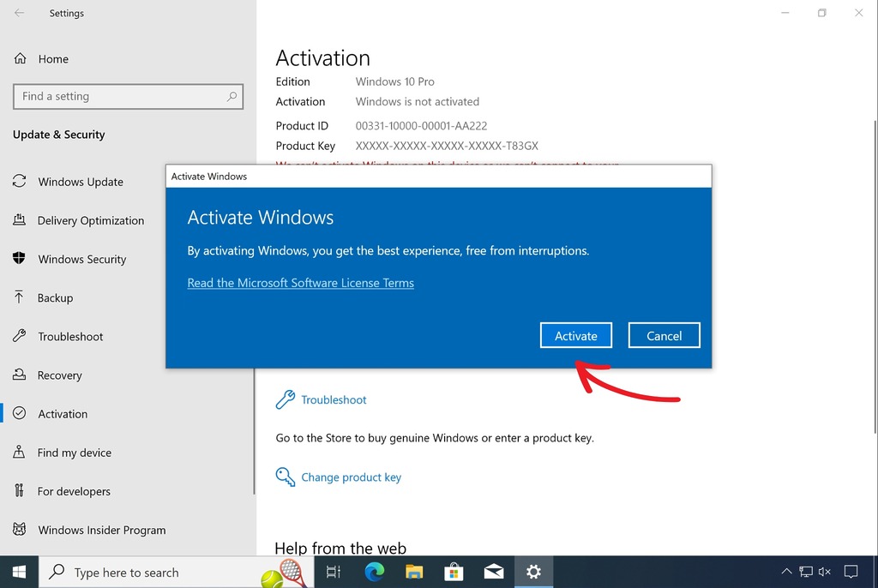Click the key icon beside Change product key
Viewport: 878px width, 588px height.
[x=285, y=477]
